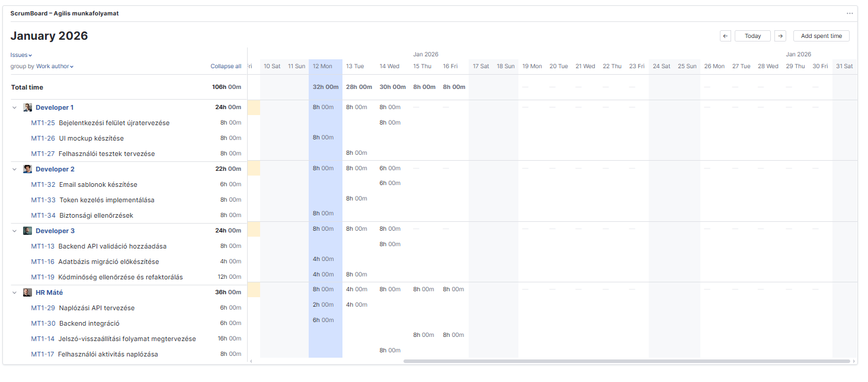Open issue MT1-25 link
This screenshot has height=382, width=868.
(43, 123)
